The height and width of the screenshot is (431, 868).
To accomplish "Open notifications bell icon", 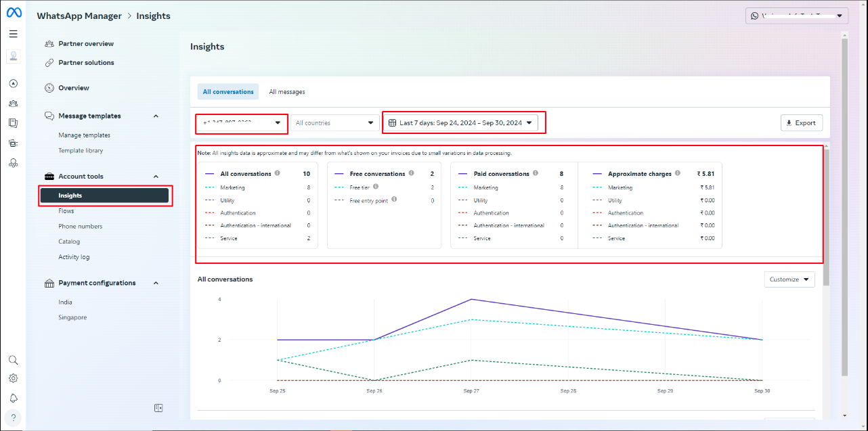I will [x=14, y=398].
